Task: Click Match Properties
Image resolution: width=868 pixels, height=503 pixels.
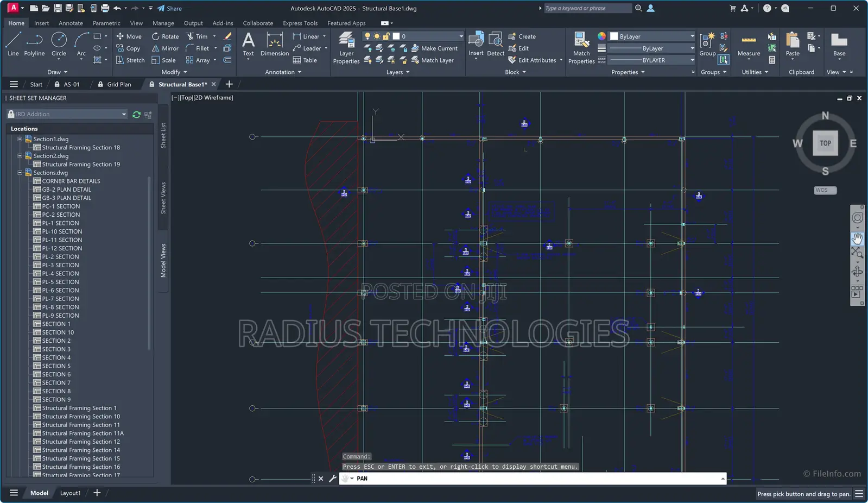Action: click(x=581, y=48)
